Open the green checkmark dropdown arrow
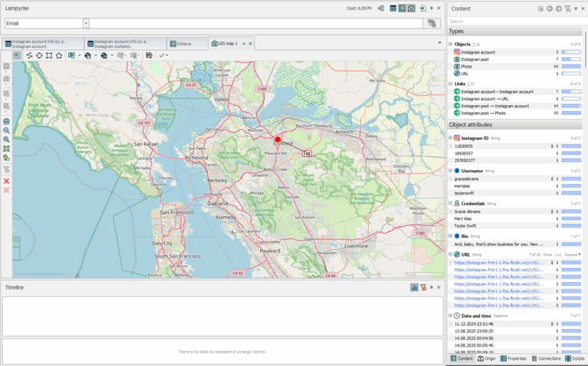The height and width of the screenshot is (366, 588). tap(167, 56)
